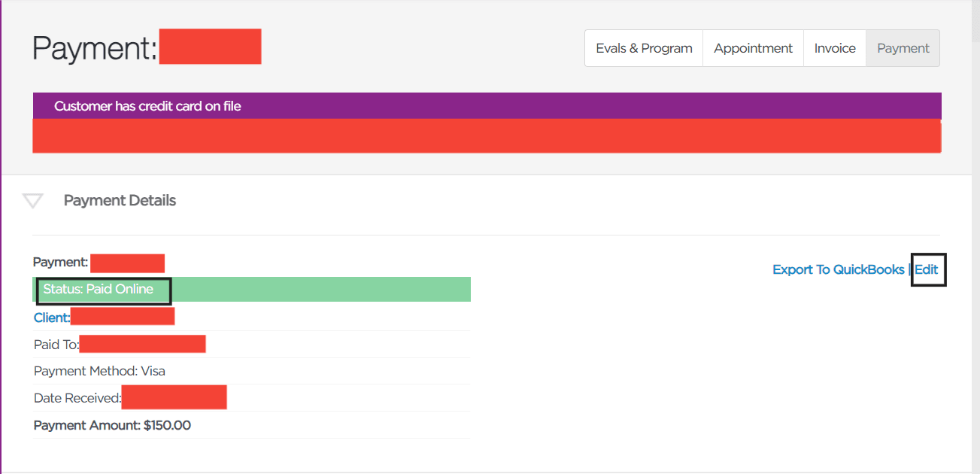Screen dimensions: 980x474
Task: Click the red bar under the purple banner
Action: point(487,136)
